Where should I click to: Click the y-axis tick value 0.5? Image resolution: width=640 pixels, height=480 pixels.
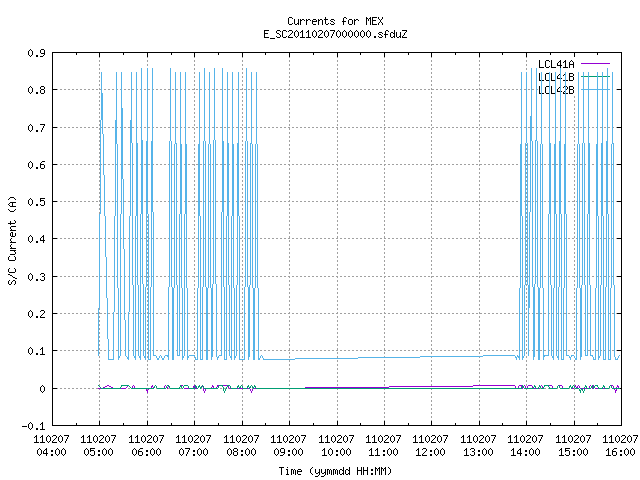click(36, 202)
